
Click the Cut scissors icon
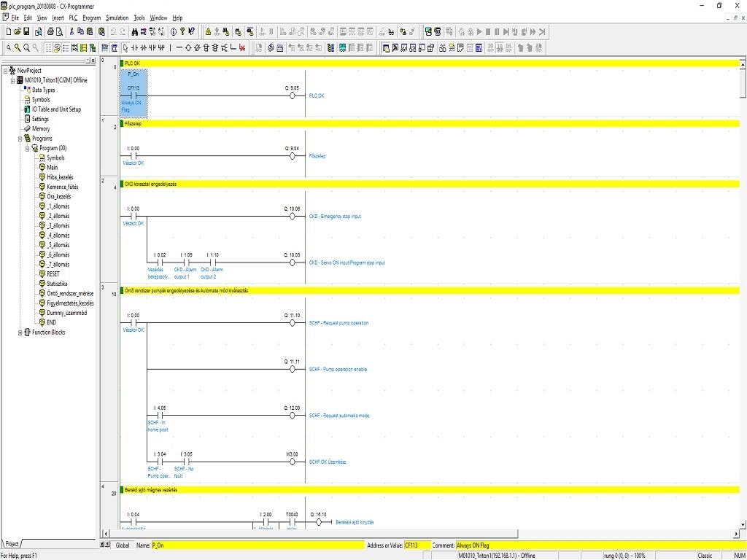(x=72, y=32)
